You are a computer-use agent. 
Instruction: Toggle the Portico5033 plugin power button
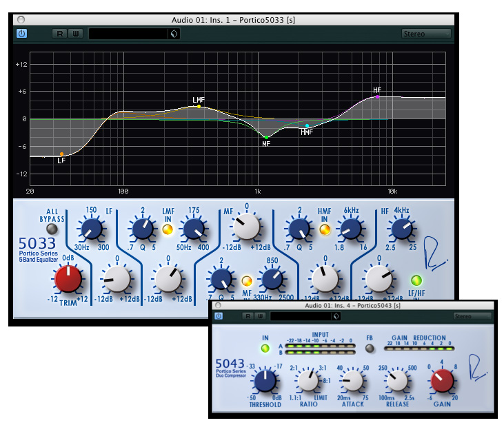[21, 33]
